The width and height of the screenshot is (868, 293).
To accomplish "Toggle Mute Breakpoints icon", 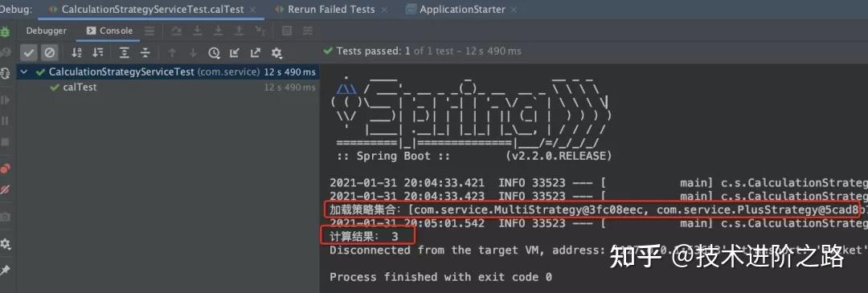I will (x=6, y=189).
